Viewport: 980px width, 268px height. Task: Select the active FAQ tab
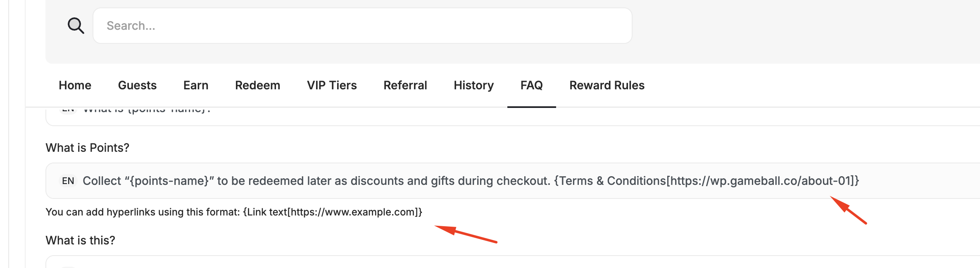click(x=531, y=86)
